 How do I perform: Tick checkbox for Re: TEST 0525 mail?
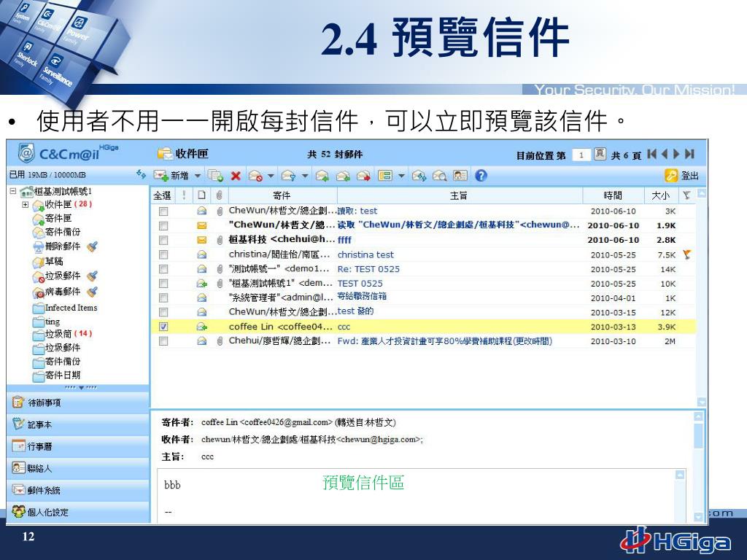click(x=163, y=269)
